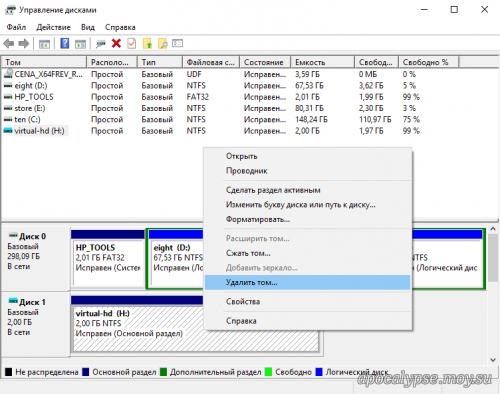Click the disk pane scrollbar down arrow
This screenshot has width=500, height=394.
(493, 360)
